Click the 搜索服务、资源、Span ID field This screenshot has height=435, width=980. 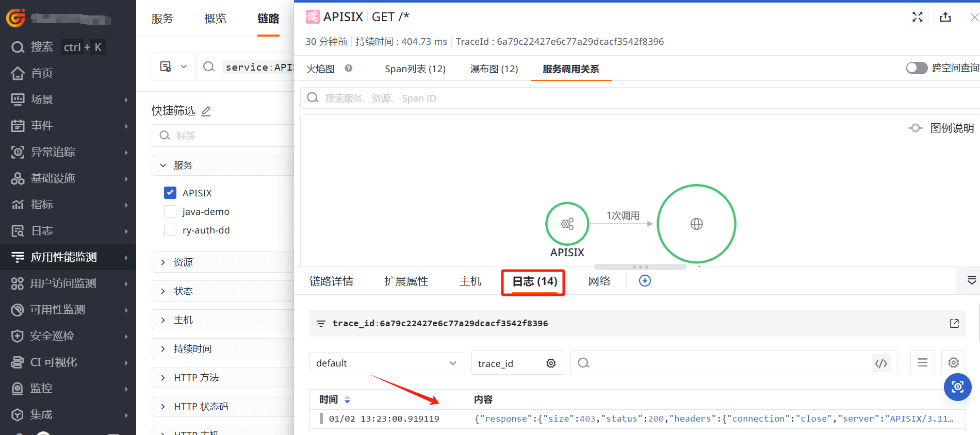[640, 98]
